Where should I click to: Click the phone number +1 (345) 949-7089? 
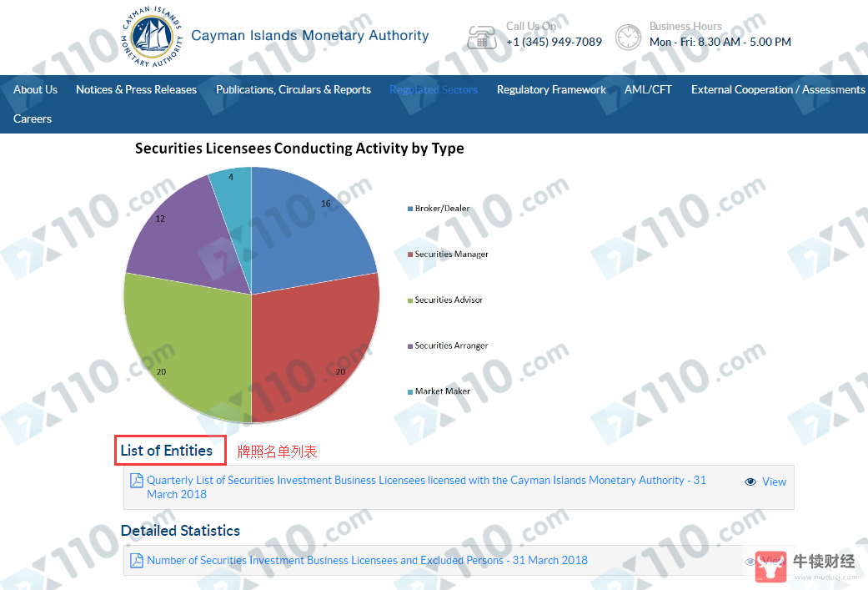tap(554, 42)
